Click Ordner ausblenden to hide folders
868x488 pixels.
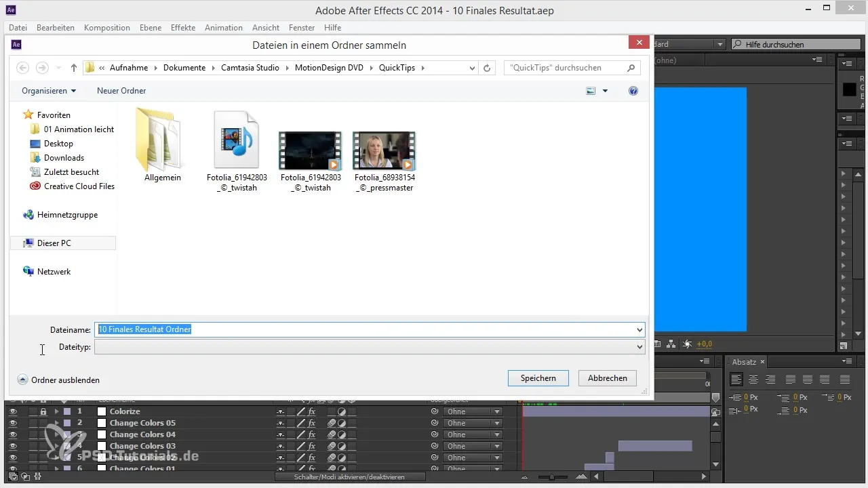tap(59, 380)
